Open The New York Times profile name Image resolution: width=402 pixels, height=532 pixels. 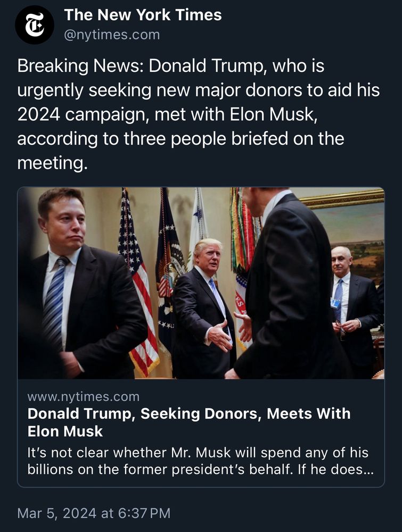point(143,15)
